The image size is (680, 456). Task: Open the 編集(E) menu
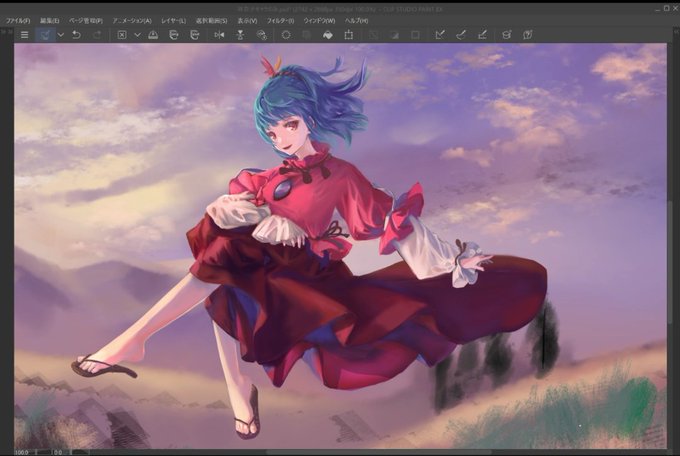coord(49,20)
